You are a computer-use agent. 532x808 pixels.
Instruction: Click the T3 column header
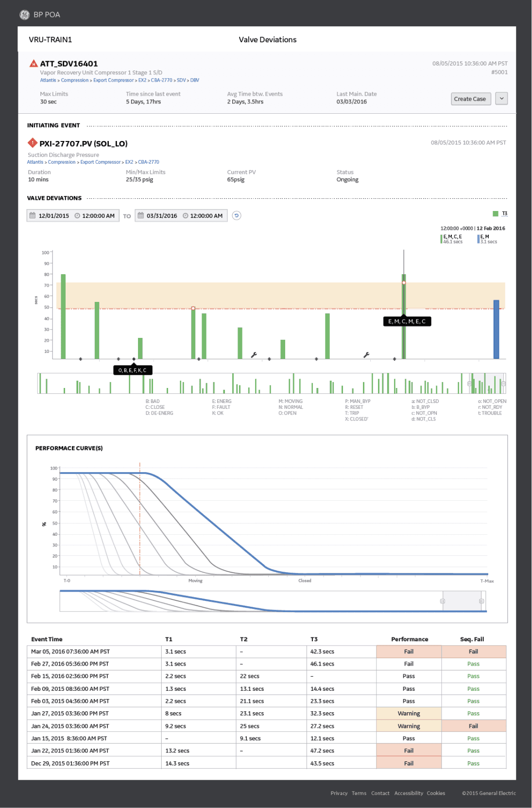314,639
